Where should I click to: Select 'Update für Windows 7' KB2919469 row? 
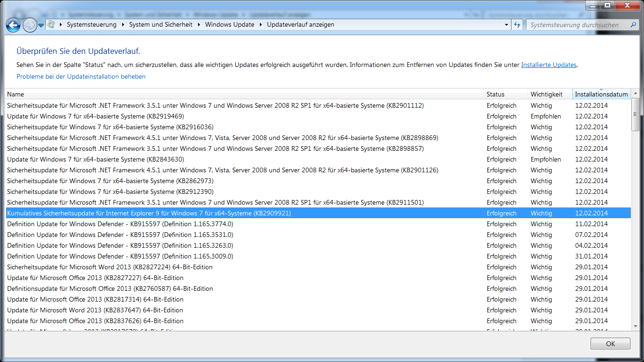pos(318,116)
